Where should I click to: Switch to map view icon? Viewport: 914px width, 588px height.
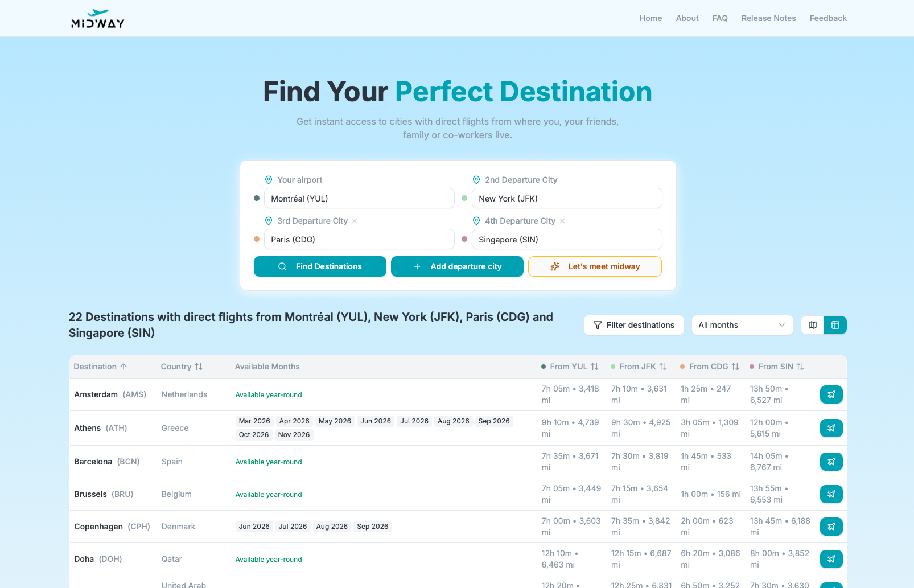point(813,325)
